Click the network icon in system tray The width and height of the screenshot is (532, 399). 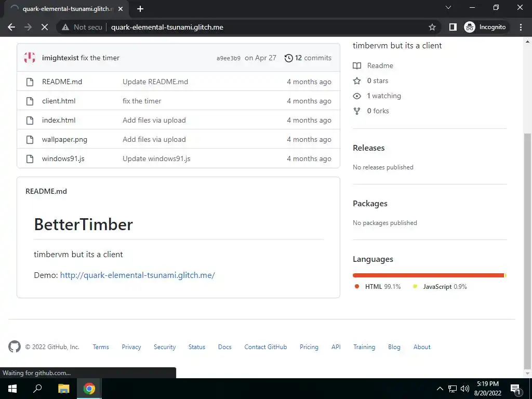coord(453,389)
